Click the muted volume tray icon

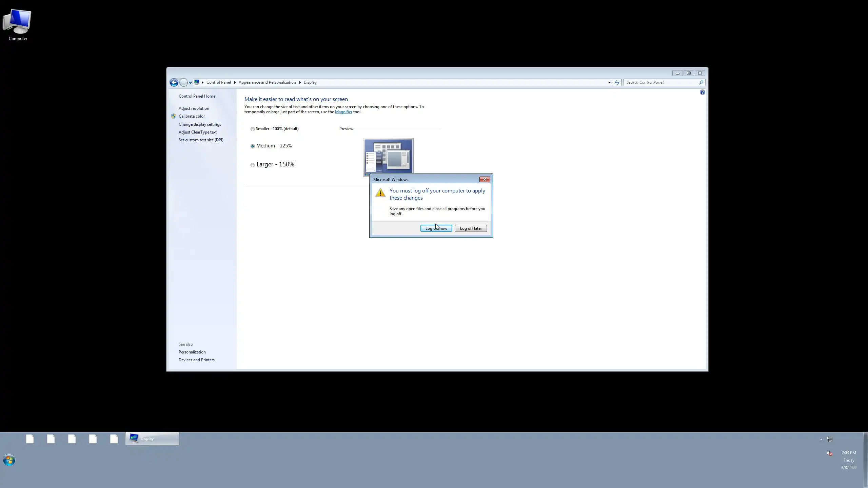coord(829,453)
